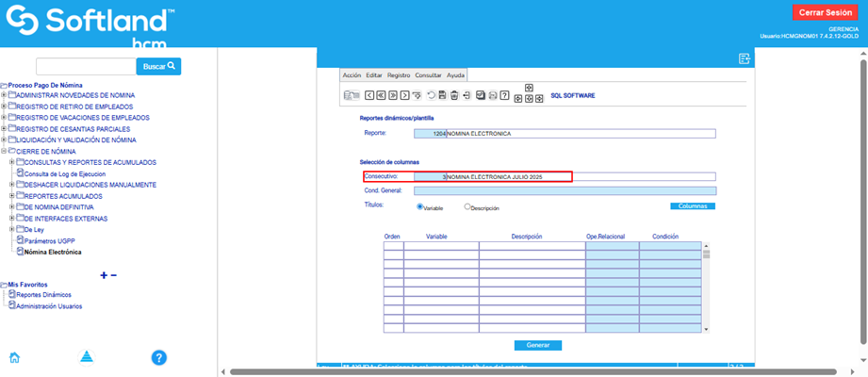
Task: Expand REPORTES ACUMULADOS tree node
Action: 11,196
